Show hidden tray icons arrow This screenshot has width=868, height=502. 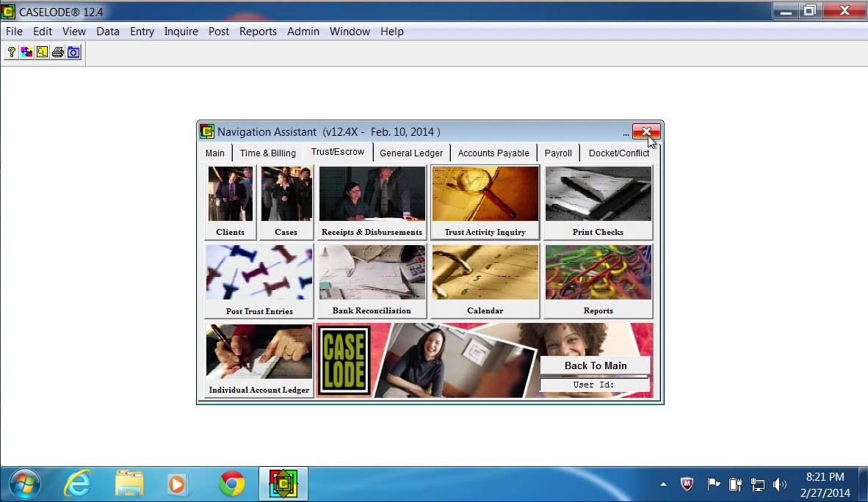click(663, 485)
